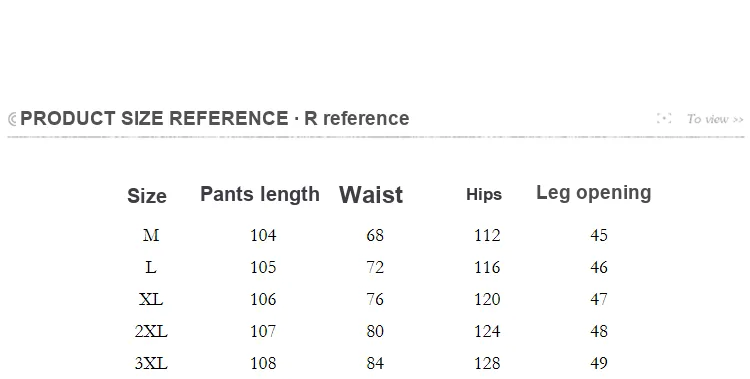Choose the 2XL size row label
This screenshot has height=379, width=750.
click(151, 331)
